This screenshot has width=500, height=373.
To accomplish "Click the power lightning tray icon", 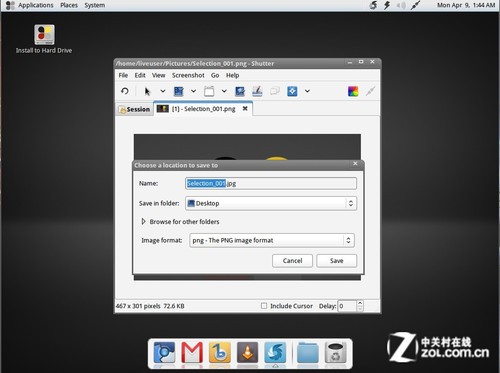I will (387, 5).
